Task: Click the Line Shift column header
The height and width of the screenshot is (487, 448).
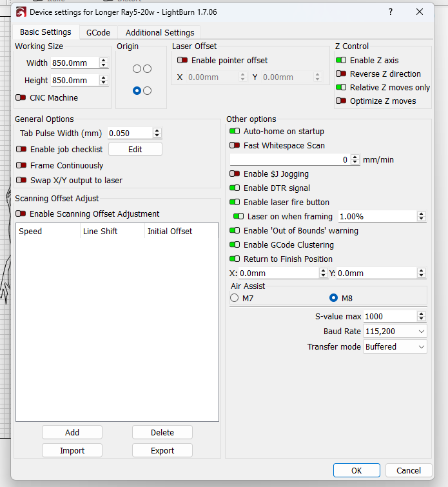Action: click(x=112, y=231)
